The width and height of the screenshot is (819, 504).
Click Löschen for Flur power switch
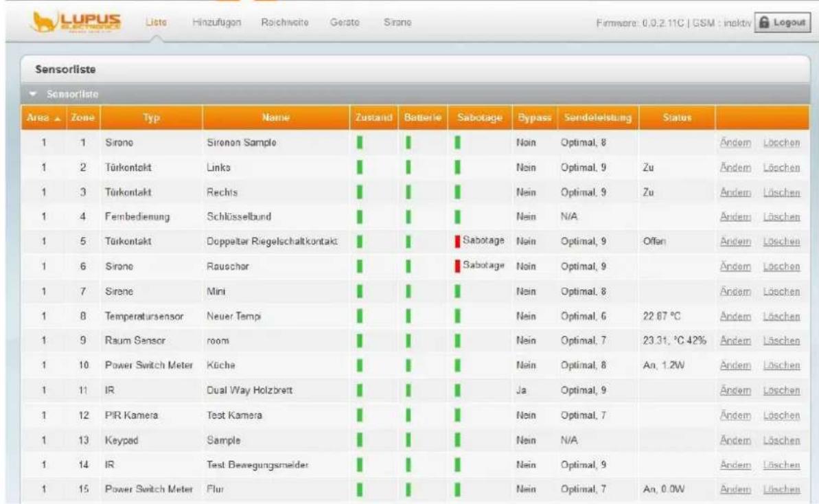pos(781,490)
